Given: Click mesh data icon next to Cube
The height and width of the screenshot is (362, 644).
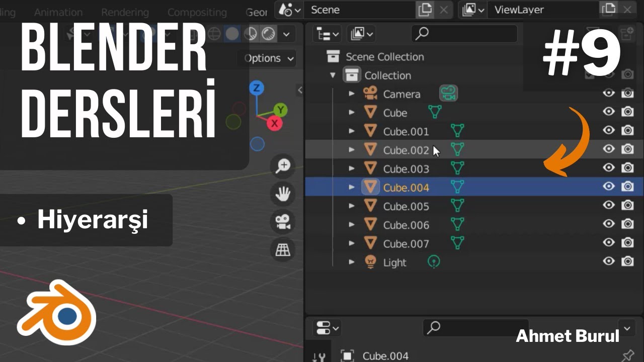Looking at the screenshot, I should click(435, 112).
